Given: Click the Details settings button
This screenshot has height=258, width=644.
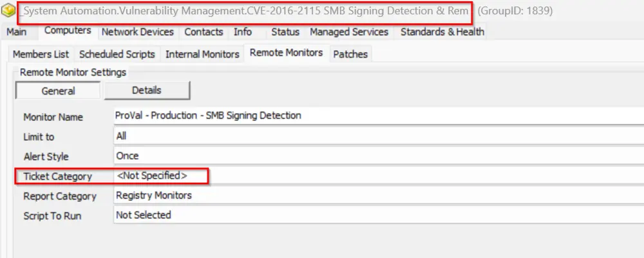Looking at the screenshot, I should [147, 91].
